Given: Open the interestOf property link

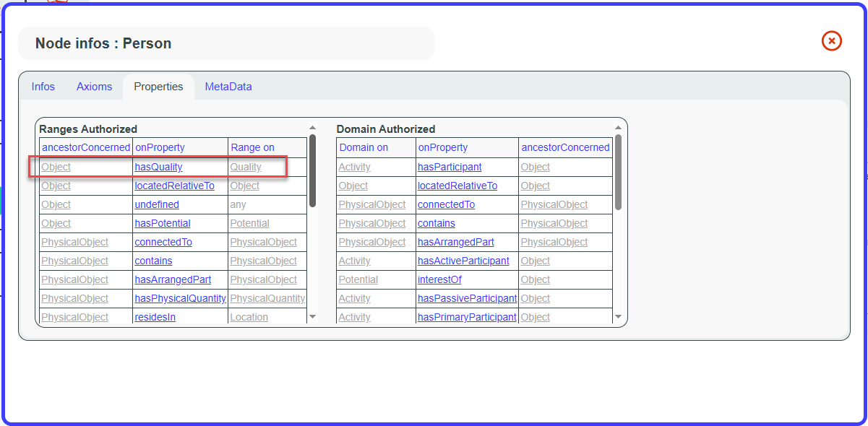Looking at the screenshot, I should pyautogui.click(x=439, y=279).
